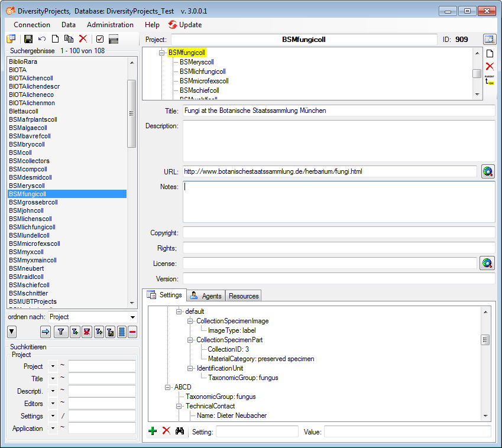Open the URL in browser via globe icon
This screenshot has height=448, width=502.
coord(488,171)
